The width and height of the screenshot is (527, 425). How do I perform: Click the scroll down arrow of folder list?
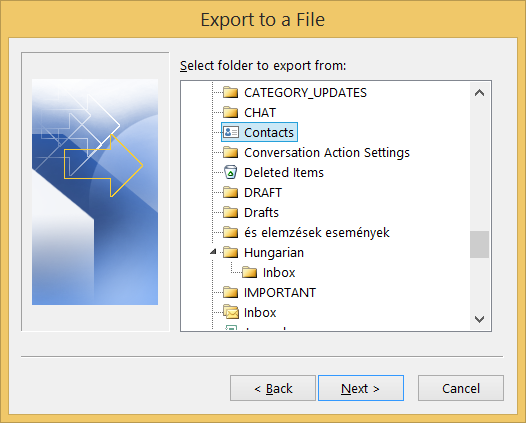pyautogui.click(x=479, y=319)
